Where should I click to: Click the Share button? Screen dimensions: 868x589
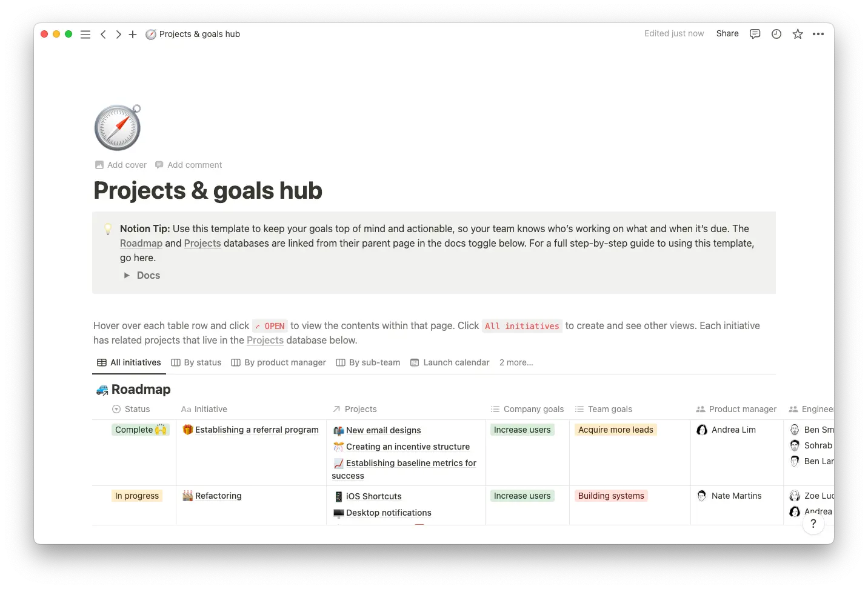coord(727,34)
